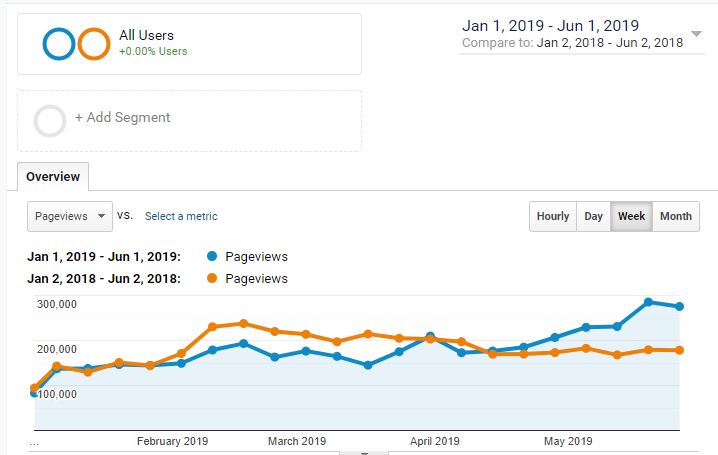Click + Add Segment
The height and width of the screenshot is (455, 718).
(x=122, y=118)
